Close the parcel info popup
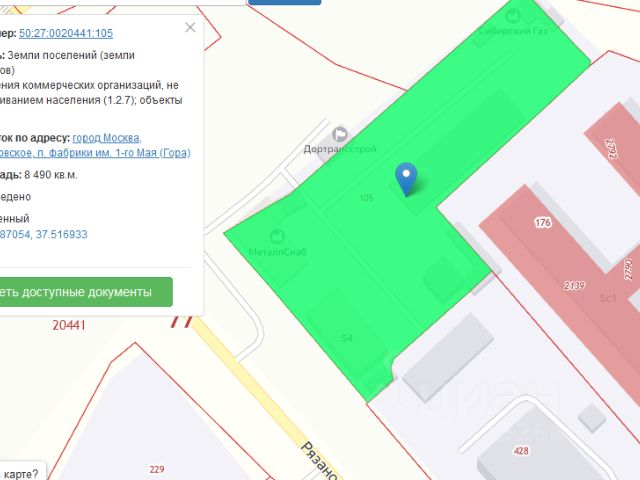 point(190,27)
